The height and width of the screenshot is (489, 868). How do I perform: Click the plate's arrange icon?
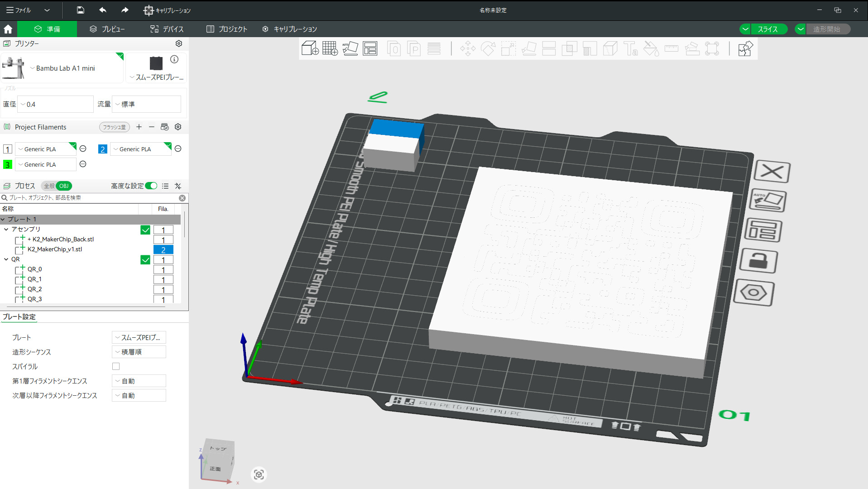(763, 230)
